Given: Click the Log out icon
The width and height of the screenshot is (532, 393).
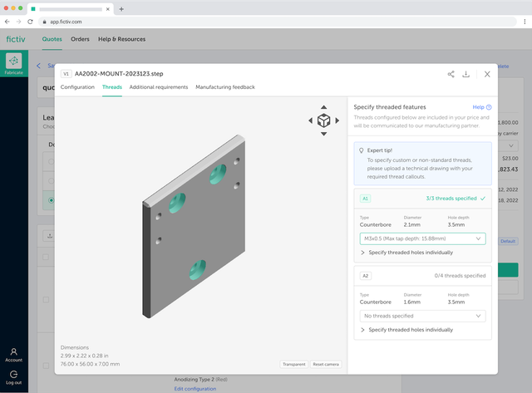Looking at the screenshot, I should point(13,374).
